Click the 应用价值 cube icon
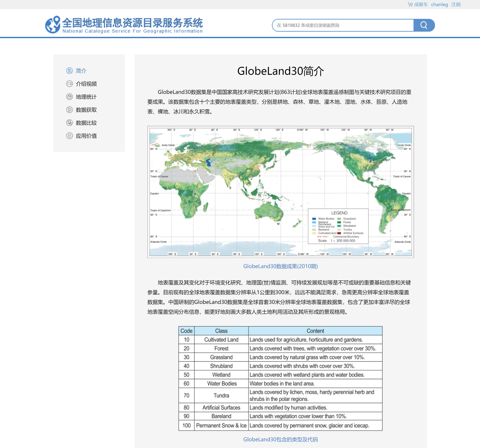 pyautogui.click(x=69, y=136)
